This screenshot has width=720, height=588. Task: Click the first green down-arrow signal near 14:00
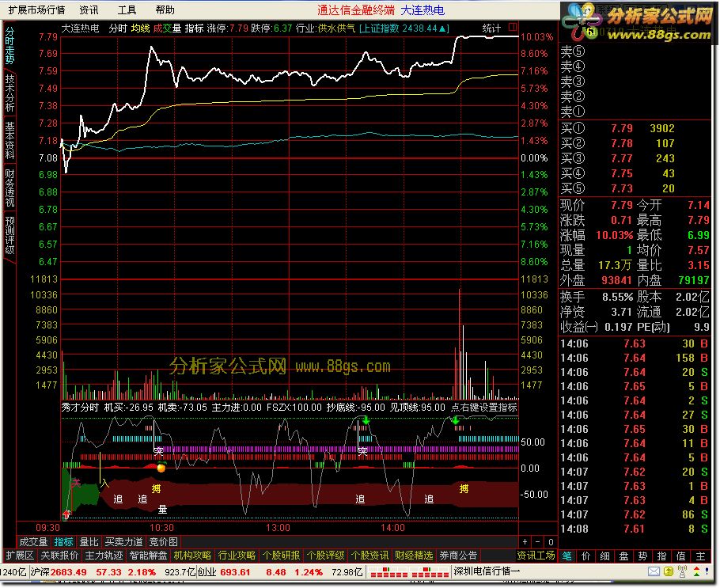tap(366, 420)
